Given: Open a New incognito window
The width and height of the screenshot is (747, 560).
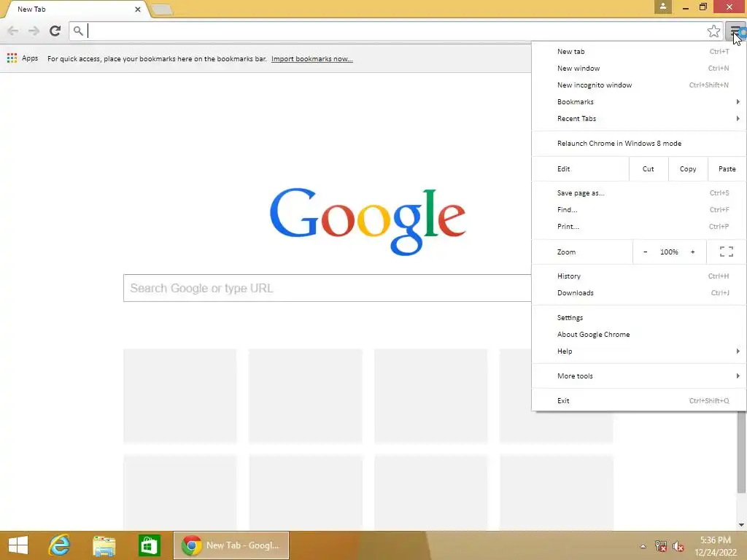Looking at the screenshot, I should pyautogui.click(x=639, y=85).
